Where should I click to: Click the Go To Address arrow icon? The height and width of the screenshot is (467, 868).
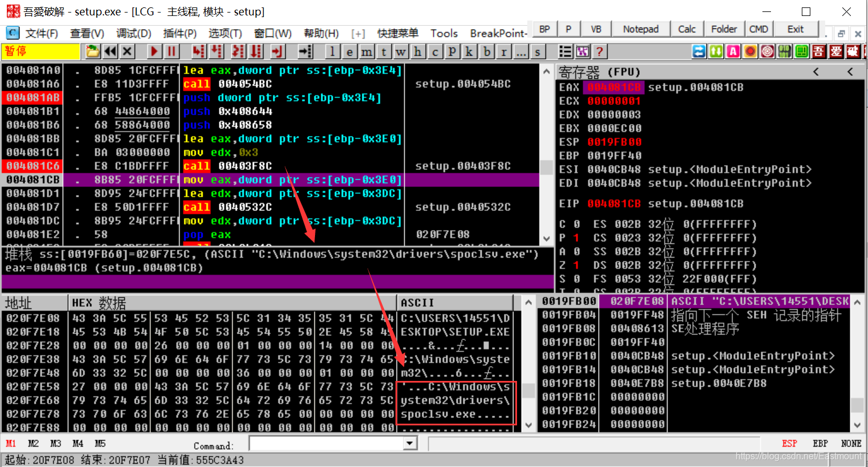pos(305,51)
